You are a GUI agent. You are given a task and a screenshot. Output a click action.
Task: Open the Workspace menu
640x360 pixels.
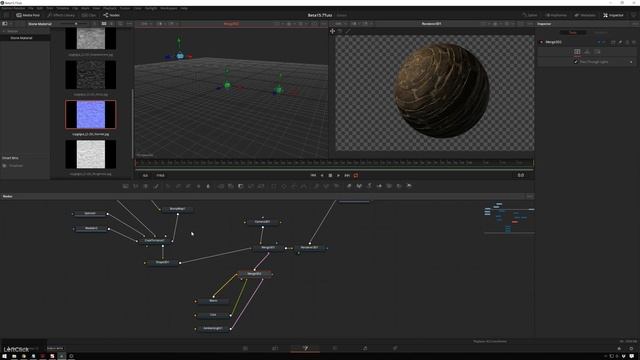pos(169,8)
